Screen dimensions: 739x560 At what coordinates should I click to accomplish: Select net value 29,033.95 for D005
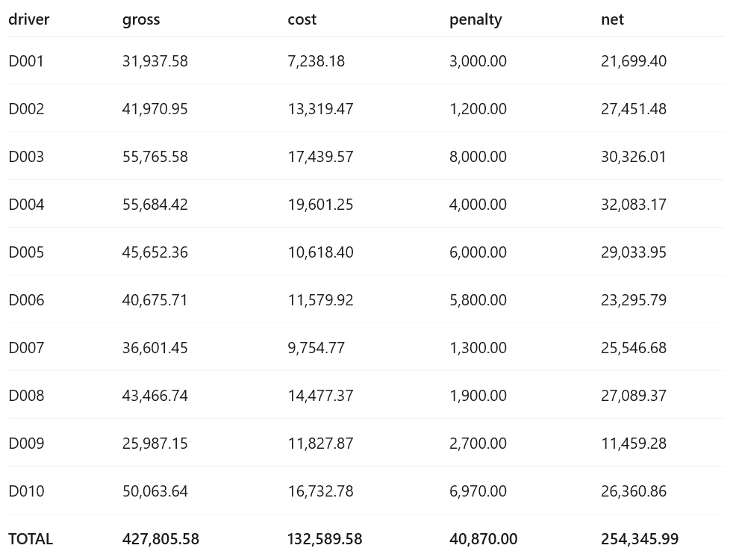point(634,252)
